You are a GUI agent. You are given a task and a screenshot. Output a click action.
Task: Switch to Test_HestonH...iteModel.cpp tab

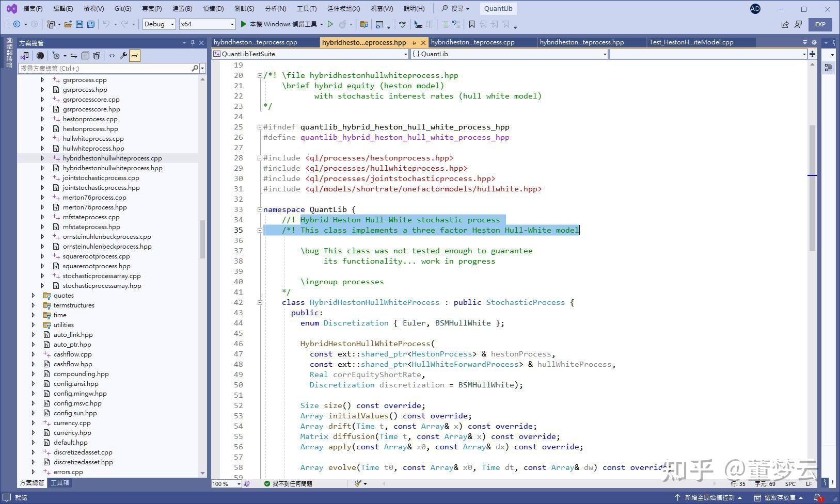click(x=691, y=42)
